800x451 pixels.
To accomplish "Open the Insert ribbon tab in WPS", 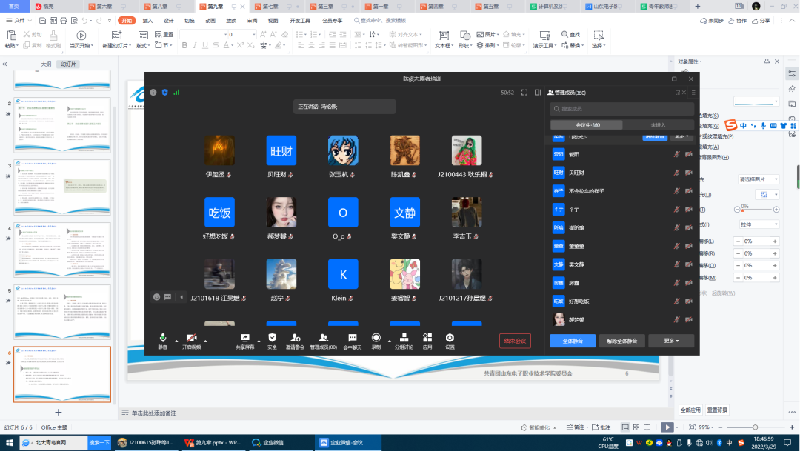I will [x=148, y=19].
